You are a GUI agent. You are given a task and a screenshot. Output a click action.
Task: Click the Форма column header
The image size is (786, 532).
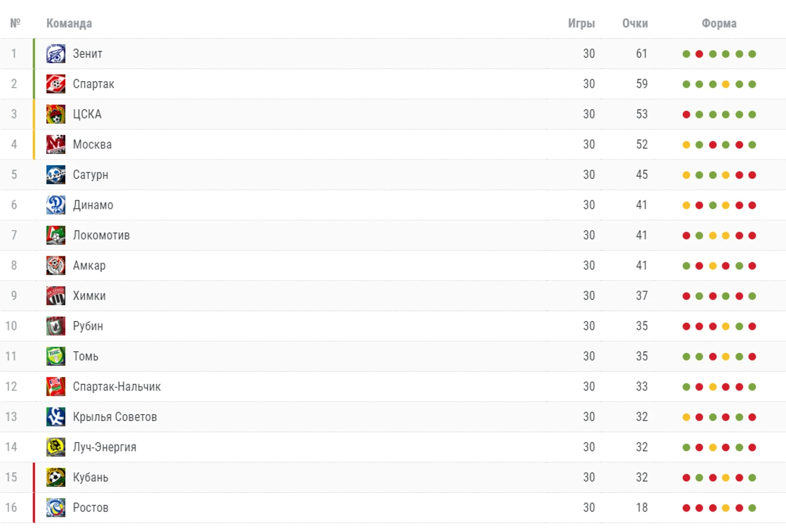point(719,24)
